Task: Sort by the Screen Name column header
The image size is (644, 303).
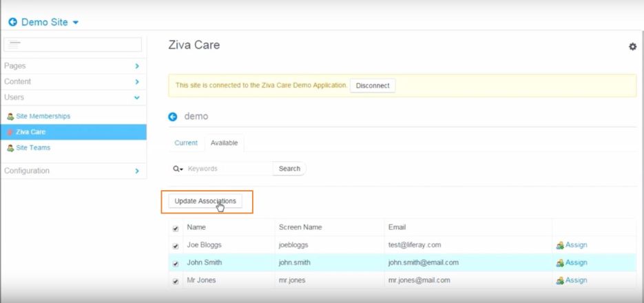Action: (300, 227)
